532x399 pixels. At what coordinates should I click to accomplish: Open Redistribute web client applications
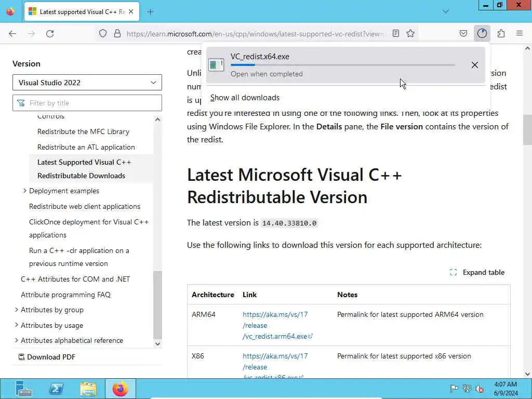pyautogui.click(x=85, y=206)
